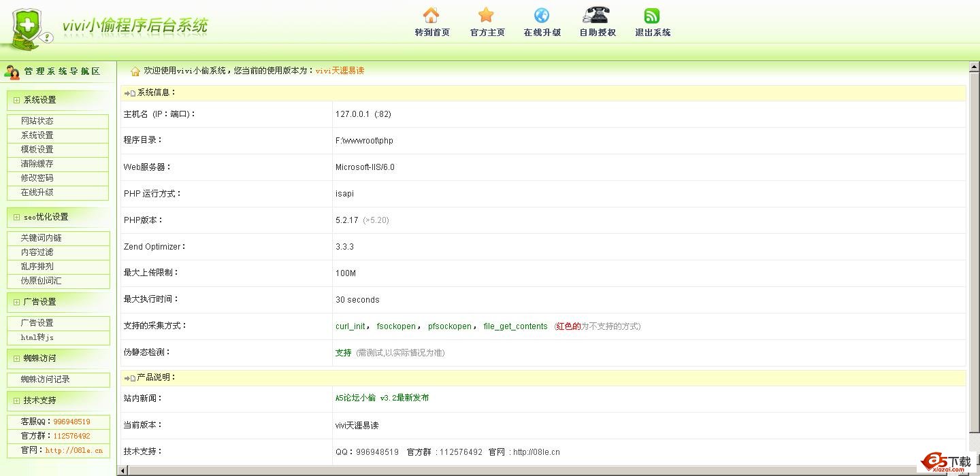Click the star icon for 官方主页
The width and height of the screenshot is (980, 476).
pos(486,15)
